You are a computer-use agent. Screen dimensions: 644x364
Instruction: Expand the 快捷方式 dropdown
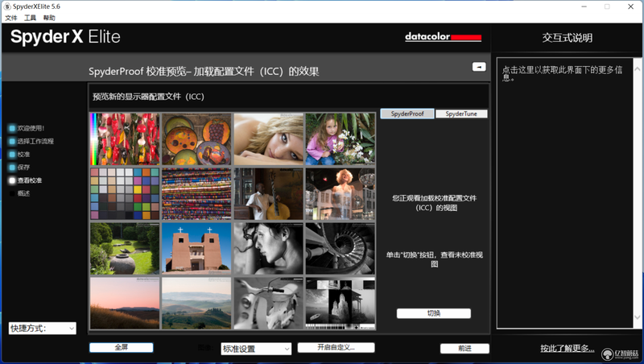tap(43, 329)
